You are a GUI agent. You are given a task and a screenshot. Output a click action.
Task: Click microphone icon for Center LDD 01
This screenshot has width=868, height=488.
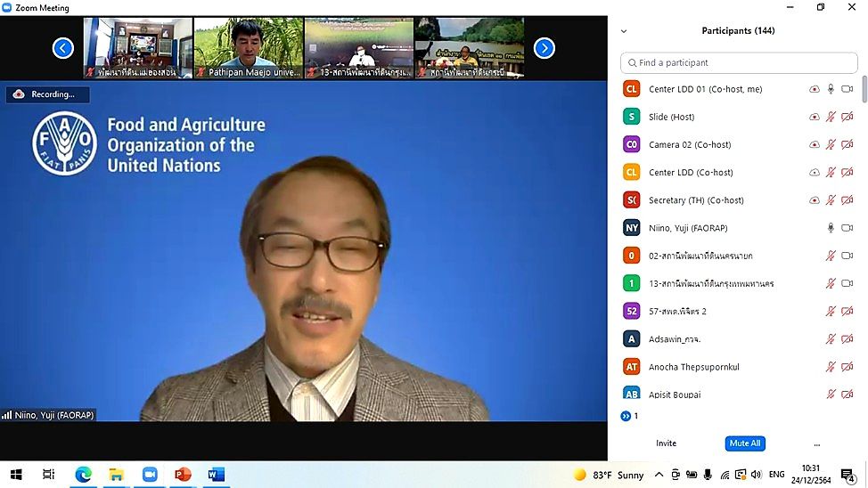[831, 89]
